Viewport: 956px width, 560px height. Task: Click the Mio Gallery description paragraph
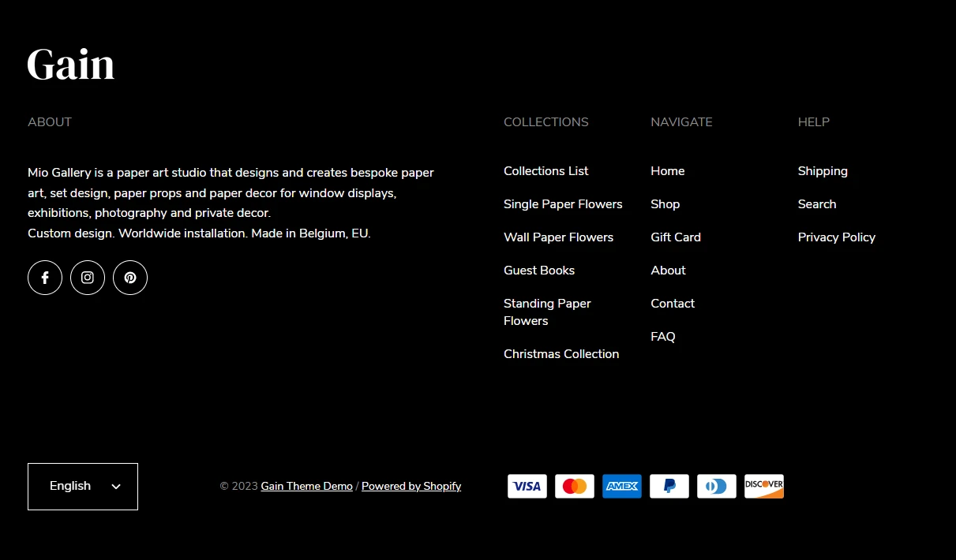tap(231, 203)
